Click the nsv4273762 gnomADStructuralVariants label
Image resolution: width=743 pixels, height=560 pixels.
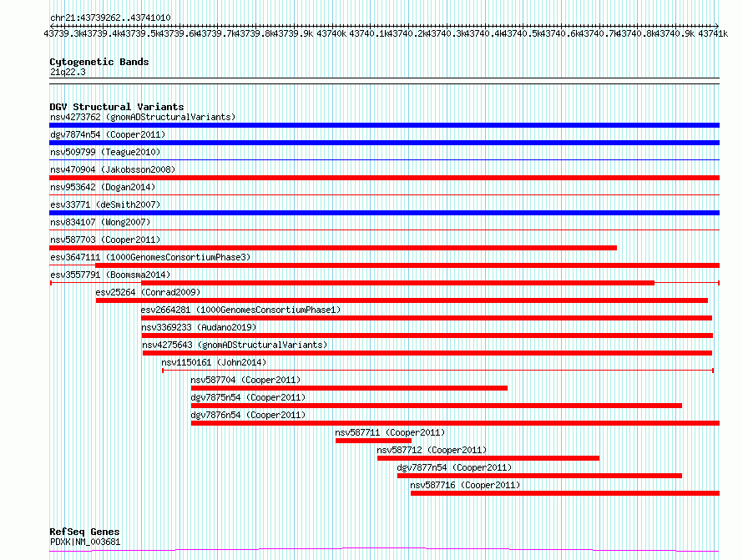(143, 117)
